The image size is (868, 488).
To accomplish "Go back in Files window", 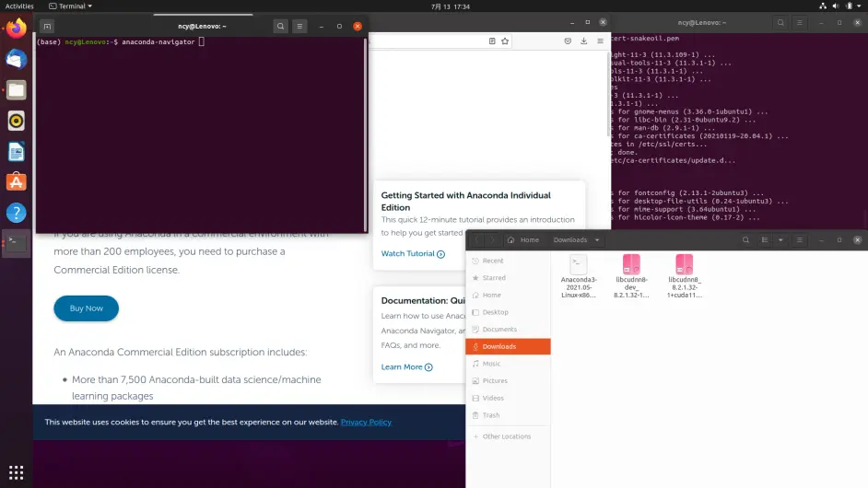I will tap(477, 240).
